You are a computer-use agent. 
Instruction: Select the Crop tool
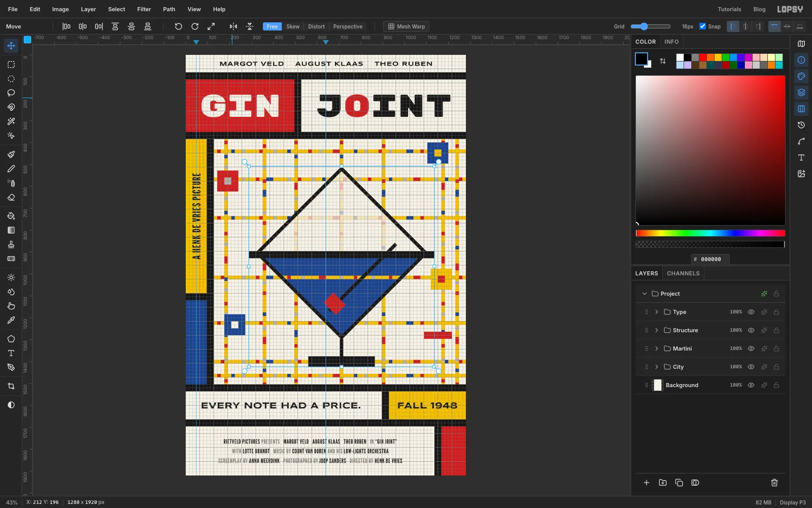click(11, 386)
